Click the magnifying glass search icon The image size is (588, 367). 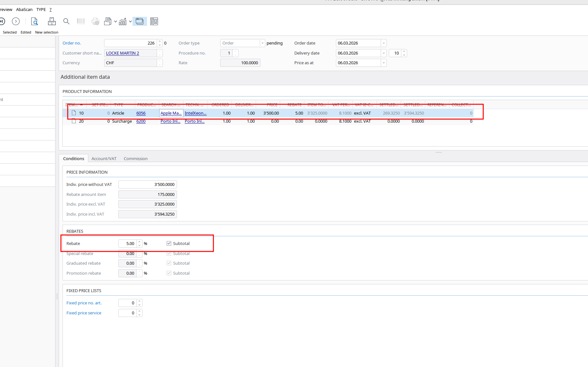(x=66, y=22)
